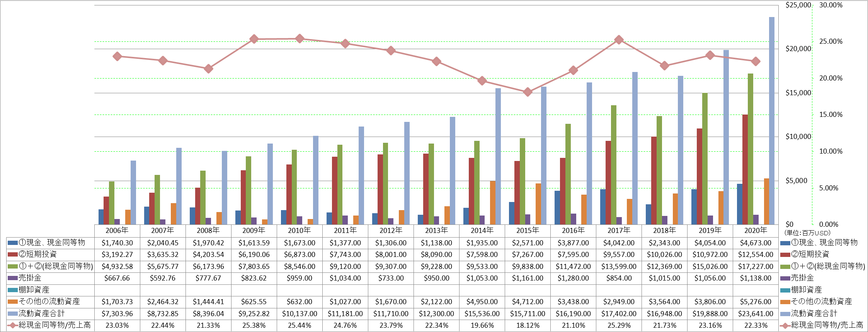Click the right legend entry 棚卸資産
The height and width of the screenshot is (332, 868).
pyautogui.click(x=801, y=290)
